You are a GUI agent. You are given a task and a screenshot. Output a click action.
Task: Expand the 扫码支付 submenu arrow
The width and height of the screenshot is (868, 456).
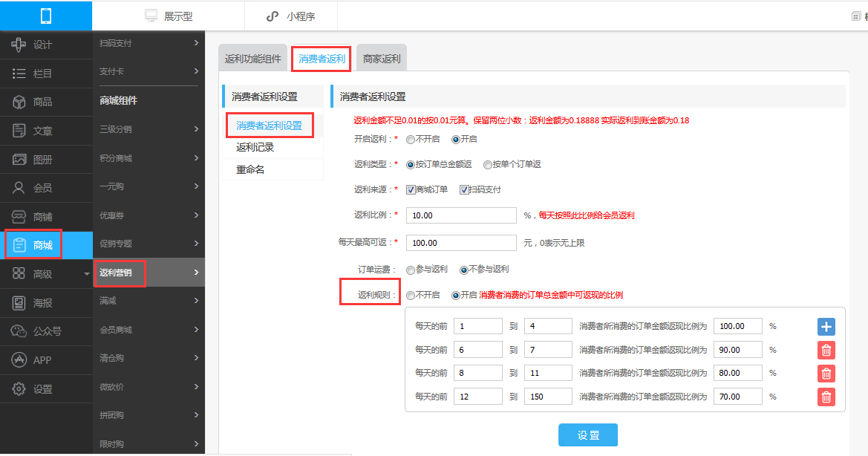pos(196,42)
